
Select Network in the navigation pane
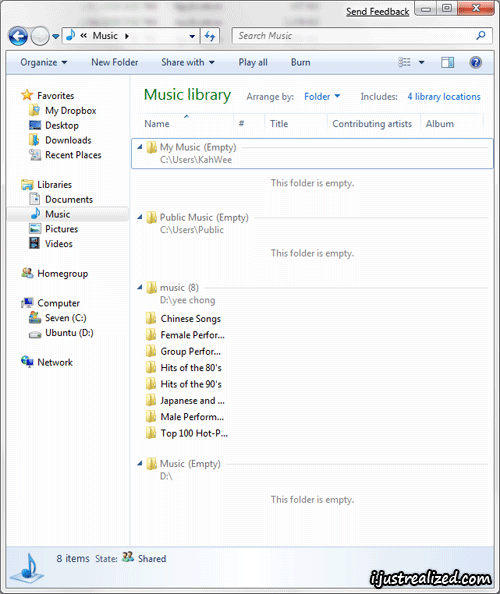point(47,362)
